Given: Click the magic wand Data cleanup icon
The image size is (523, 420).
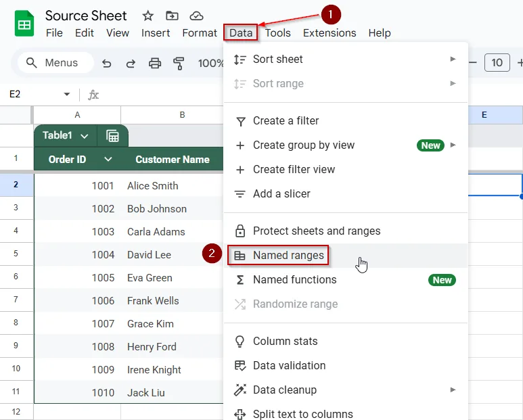Looking at the screenshot, I should (x=240, y=390).
